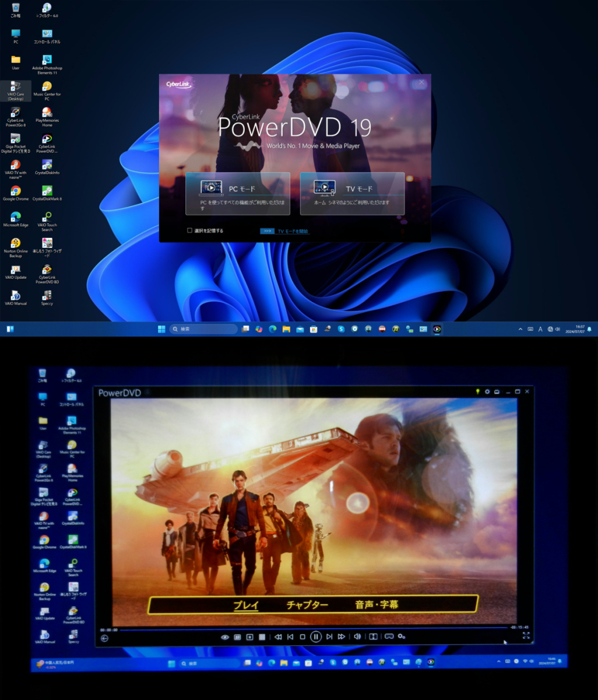
Task: Click the lightbulb icon in the player title bar
Action: (478, 391)
